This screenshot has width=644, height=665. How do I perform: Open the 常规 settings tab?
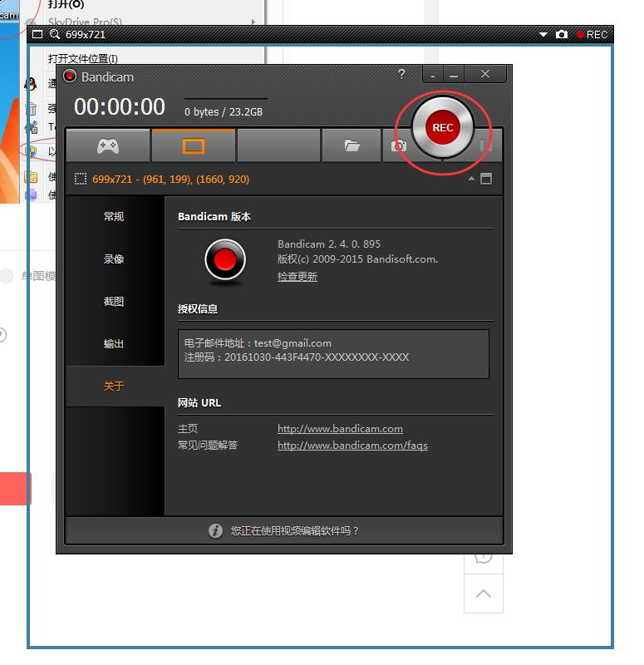pos(114,216)
